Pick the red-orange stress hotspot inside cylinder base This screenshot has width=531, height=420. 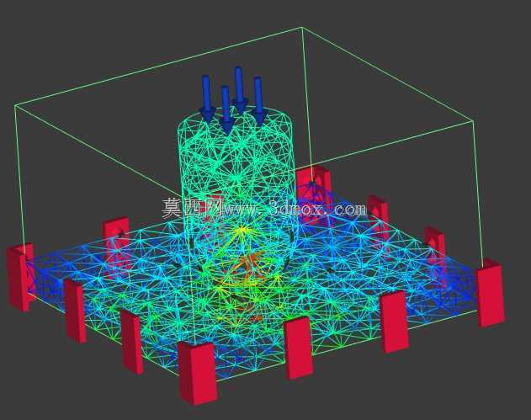(252, 263)
